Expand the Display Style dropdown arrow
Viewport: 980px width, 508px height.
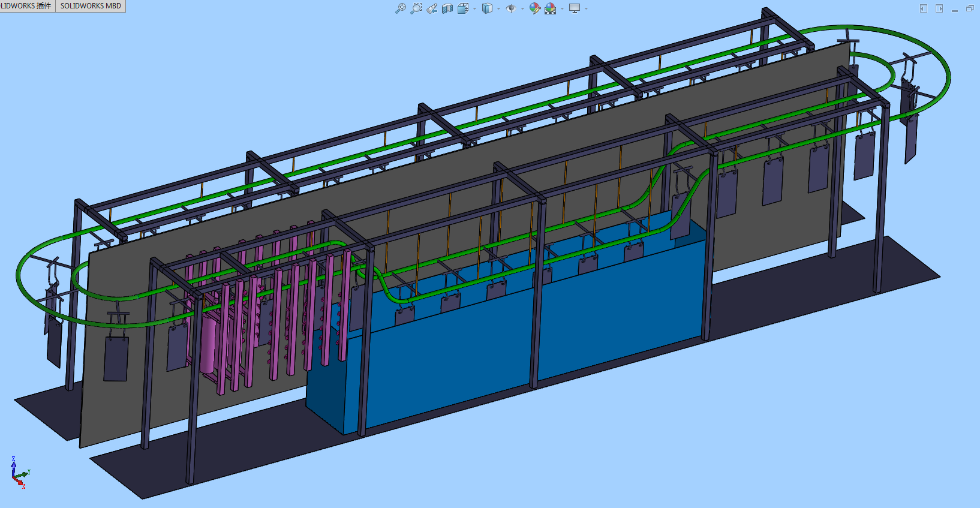(x=498, y=8)
